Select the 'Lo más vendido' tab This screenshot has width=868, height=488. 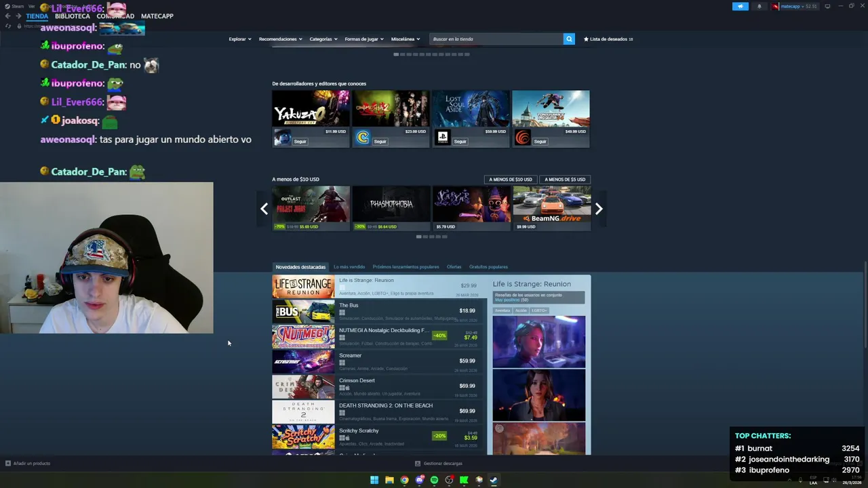click(x=349, y=267)
